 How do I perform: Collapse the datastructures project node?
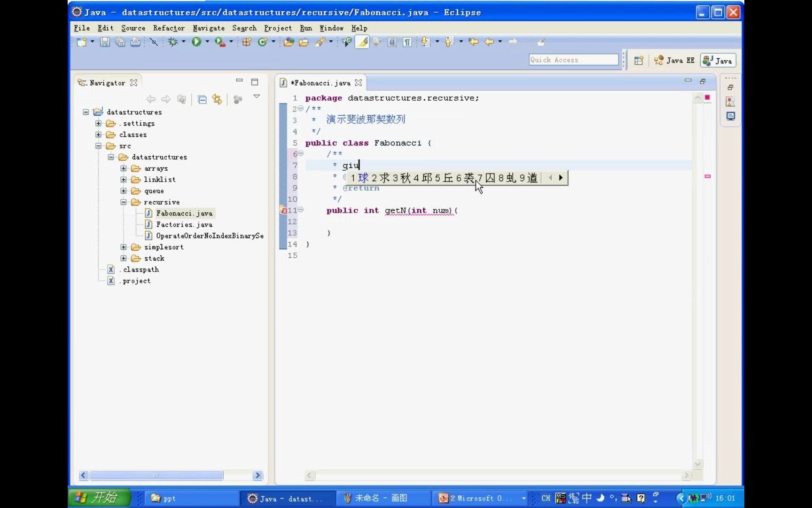pyautogui.click(x=86, y=112)
